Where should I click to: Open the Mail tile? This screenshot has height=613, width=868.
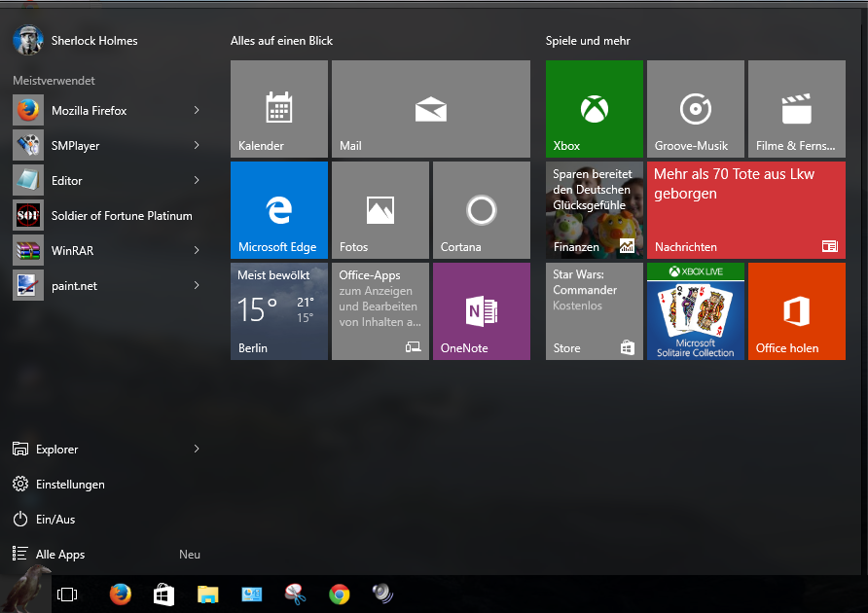[431, 109]
